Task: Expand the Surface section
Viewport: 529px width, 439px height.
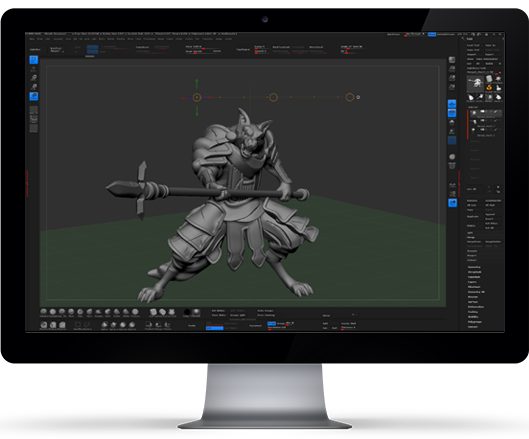Action: click(x=473, y=302)
